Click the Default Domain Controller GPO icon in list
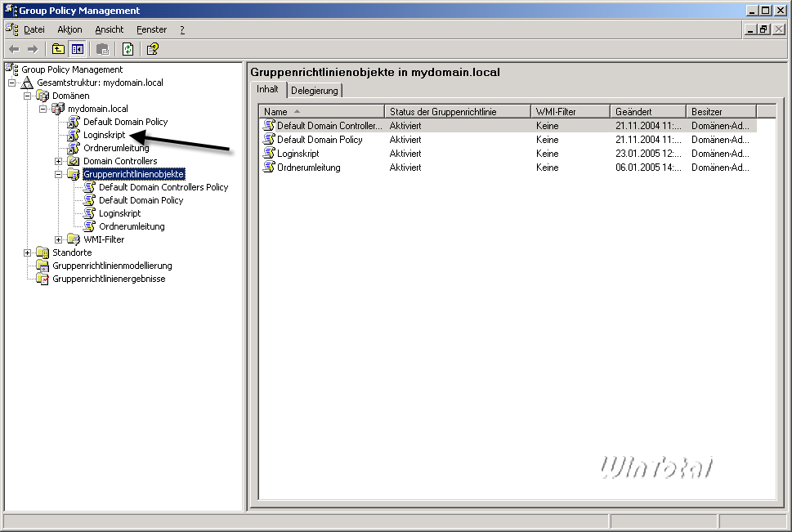 coord(269,125)
